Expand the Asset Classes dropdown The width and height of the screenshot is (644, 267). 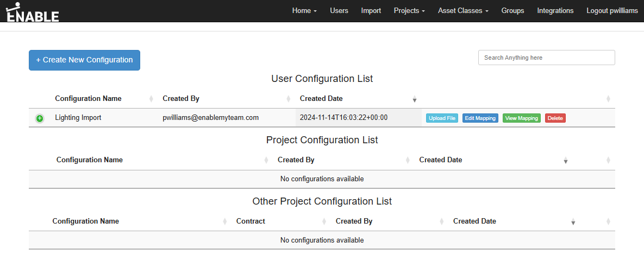pos(463,11)
